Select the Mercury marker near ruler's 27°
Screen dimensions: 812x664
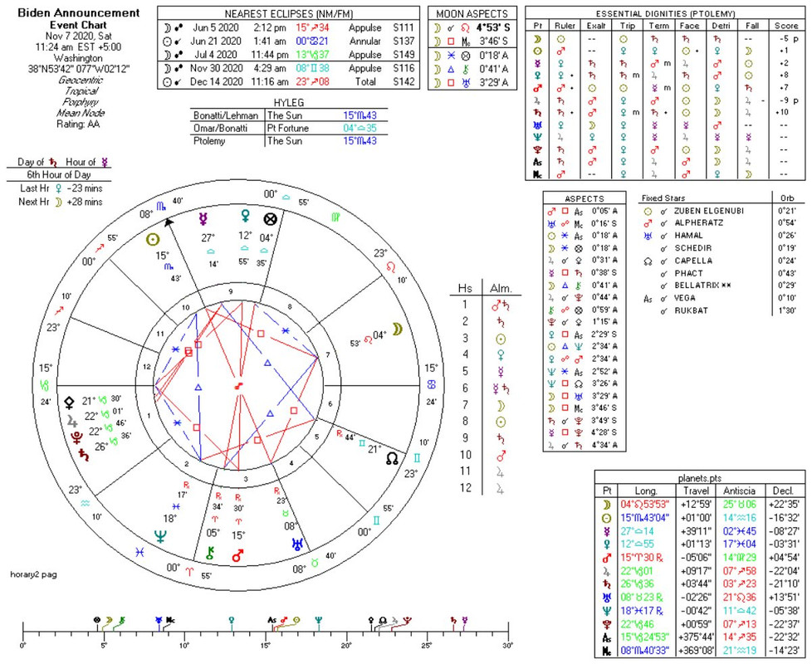[x=465, y=620]
